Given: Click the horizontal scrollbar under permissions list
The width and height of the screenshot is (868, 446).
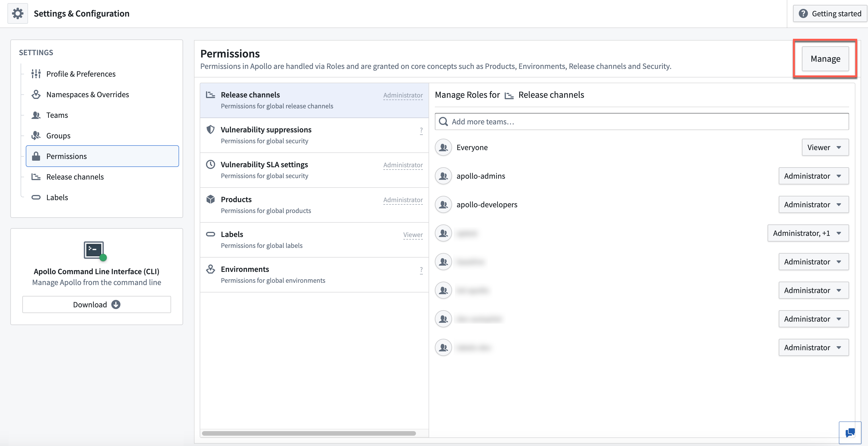Looking at the screenshot, I should (309, 433).
